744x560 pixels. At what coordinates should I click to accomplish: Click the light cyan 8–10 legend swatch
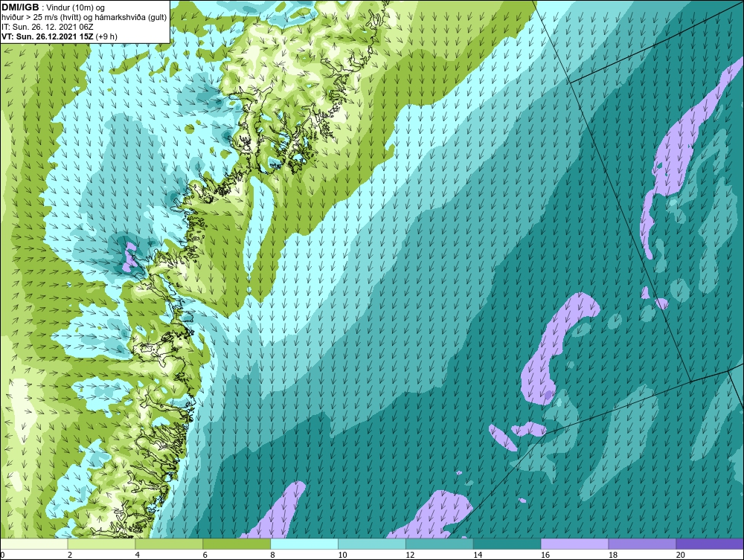304,544
